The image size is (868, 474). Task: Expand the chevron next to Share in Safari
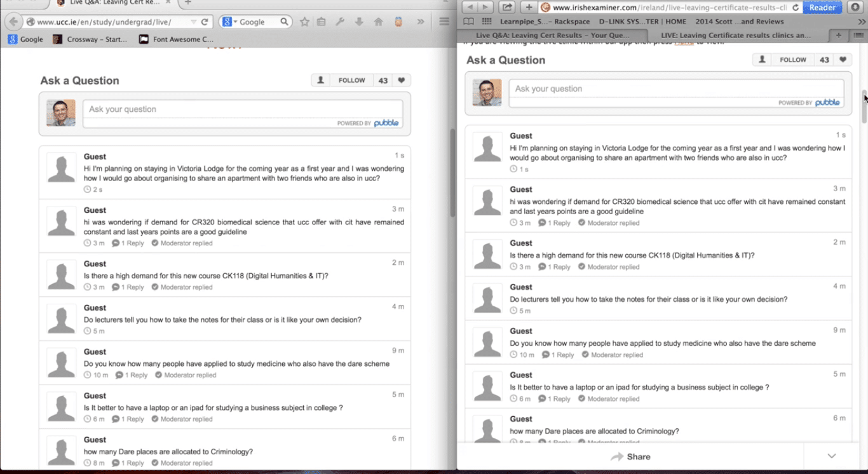(x=832, y=456)
